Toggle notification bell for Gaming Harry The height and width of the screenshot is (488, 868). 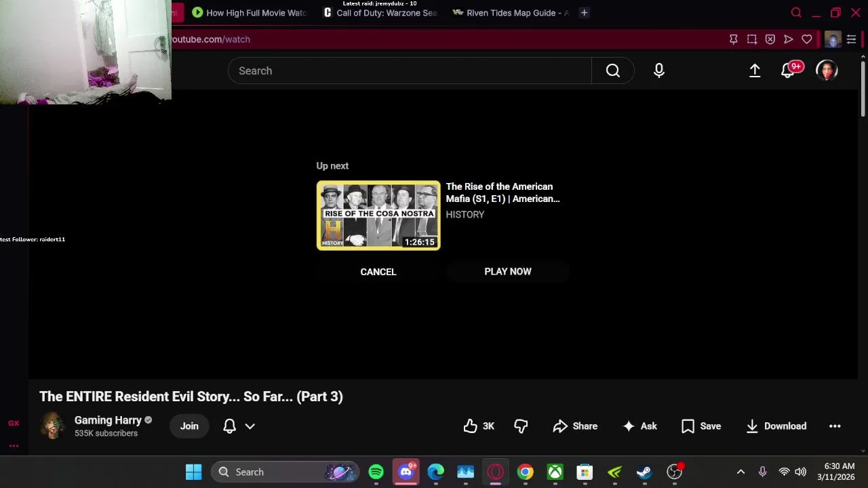(x=229, y=426)
